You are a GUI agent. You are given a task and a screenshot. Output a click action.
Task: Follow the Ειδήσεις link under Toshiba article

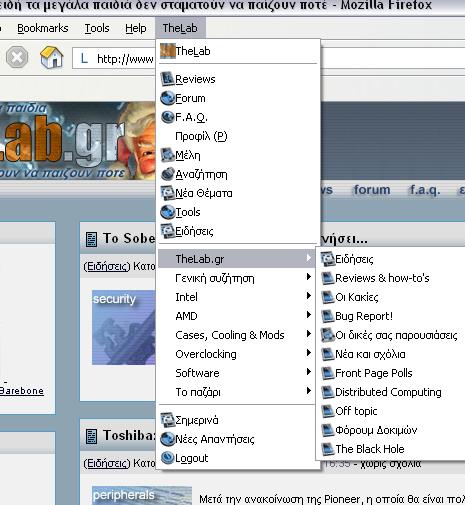[107, 463]
